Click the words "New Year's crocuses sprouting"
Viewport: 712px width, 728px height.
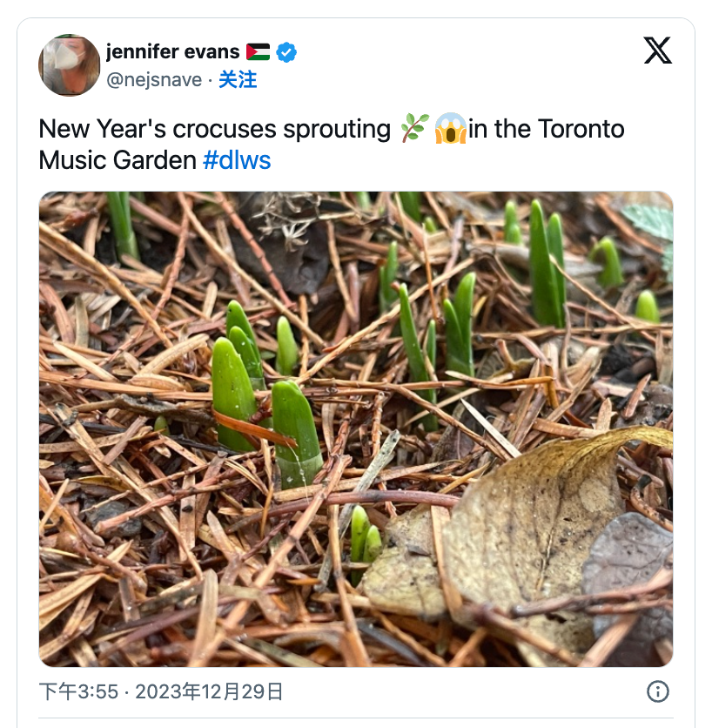coord(214,129)
